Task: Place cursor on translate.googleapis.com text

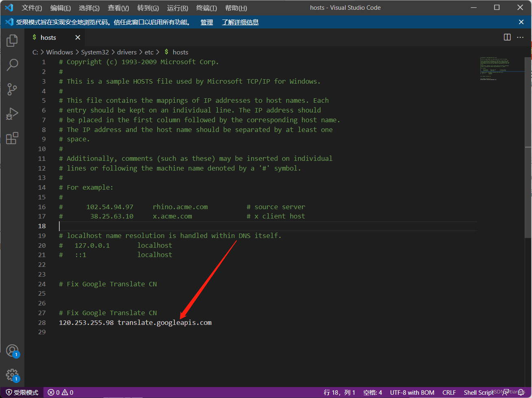Action: (x=165, y=322)
